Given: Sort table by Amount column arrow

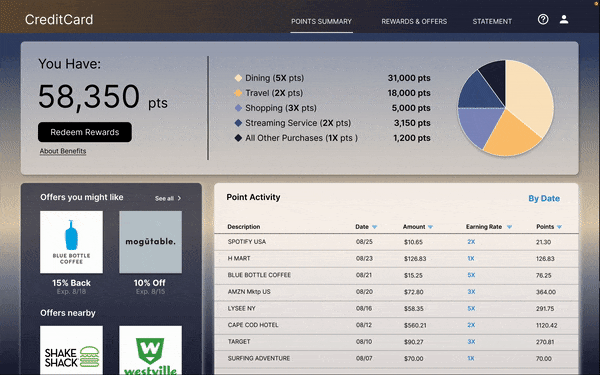Looking at the screenshot, I should pyautogui.click(x=430, y=227).
